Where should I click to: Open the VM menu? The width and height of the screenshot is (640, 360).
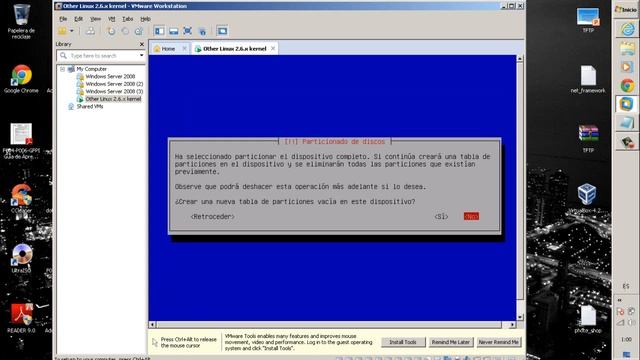coord(111,19)
